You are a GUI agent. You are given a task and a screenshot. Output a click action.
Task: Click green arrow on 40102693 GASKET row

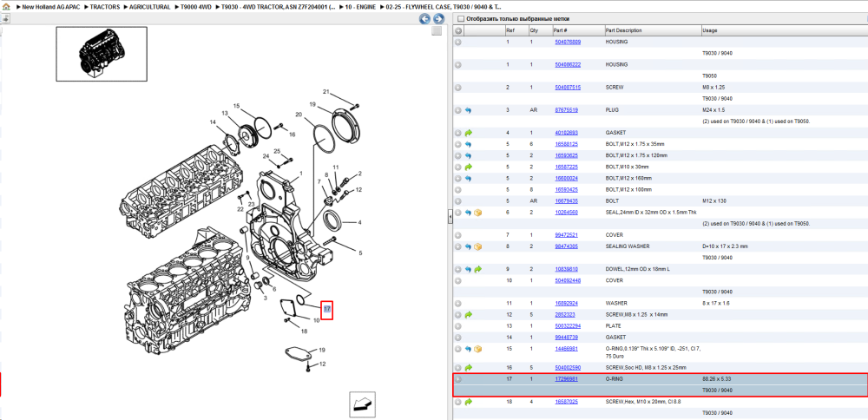click(469, 133)
